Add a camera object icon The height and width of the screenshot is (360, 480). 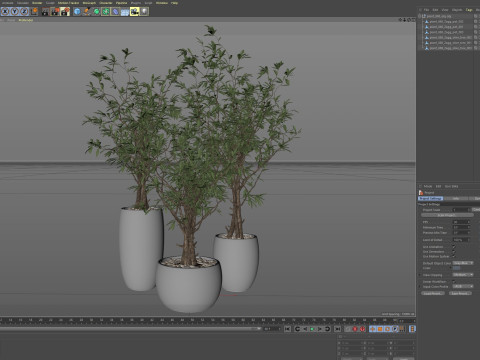pyautogui.click(x=135, y=12)
